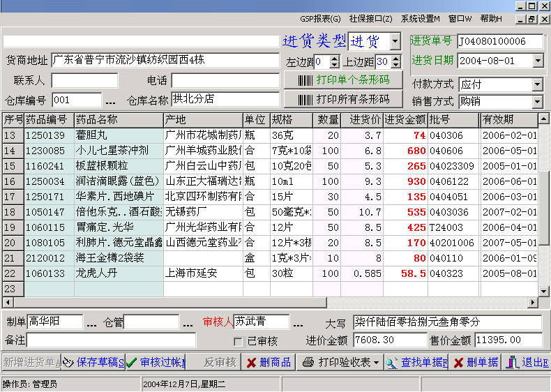The image size is (551, 392).
Task: Select row header 23
Action: [13, 289]
